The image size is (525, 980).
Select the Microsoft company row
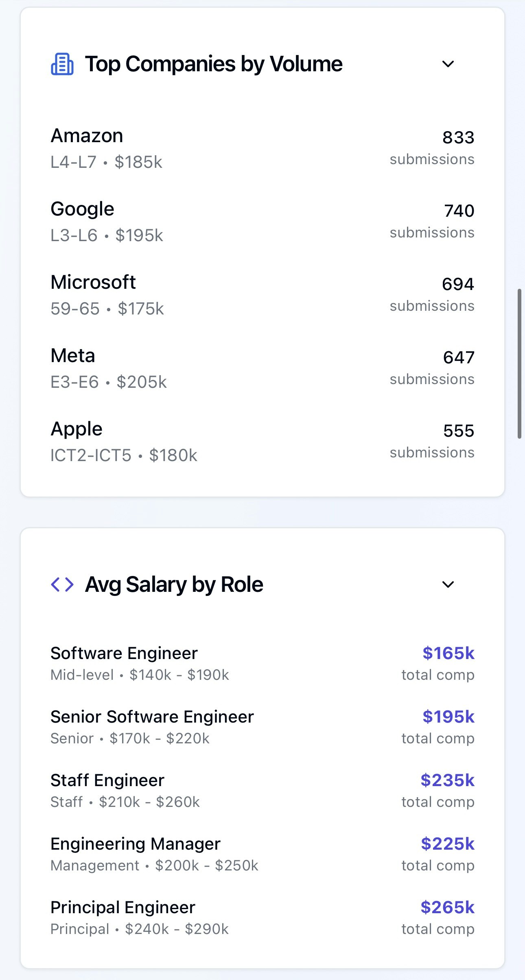[262, 294]
